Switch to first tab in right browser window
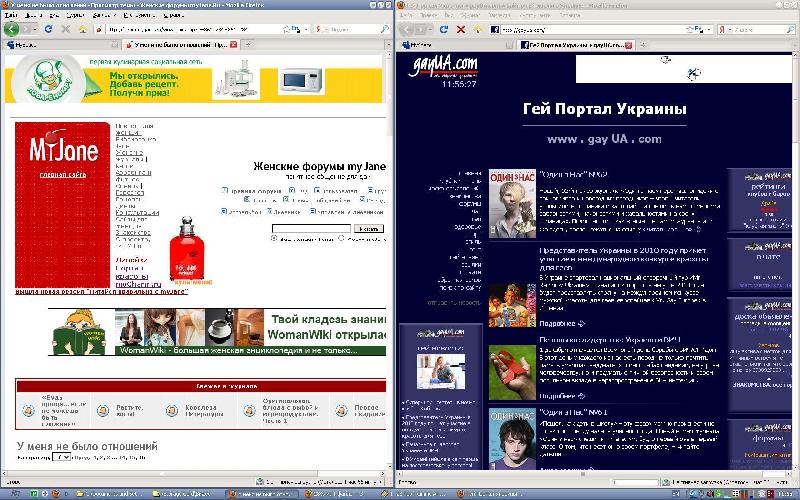Screen dimensions: 800x500 456,45
